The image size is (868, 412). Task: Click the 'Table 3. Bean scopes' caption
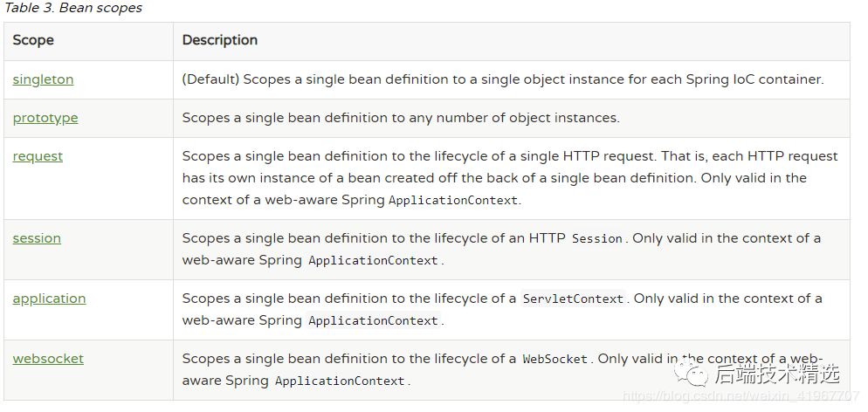point(73,8)
